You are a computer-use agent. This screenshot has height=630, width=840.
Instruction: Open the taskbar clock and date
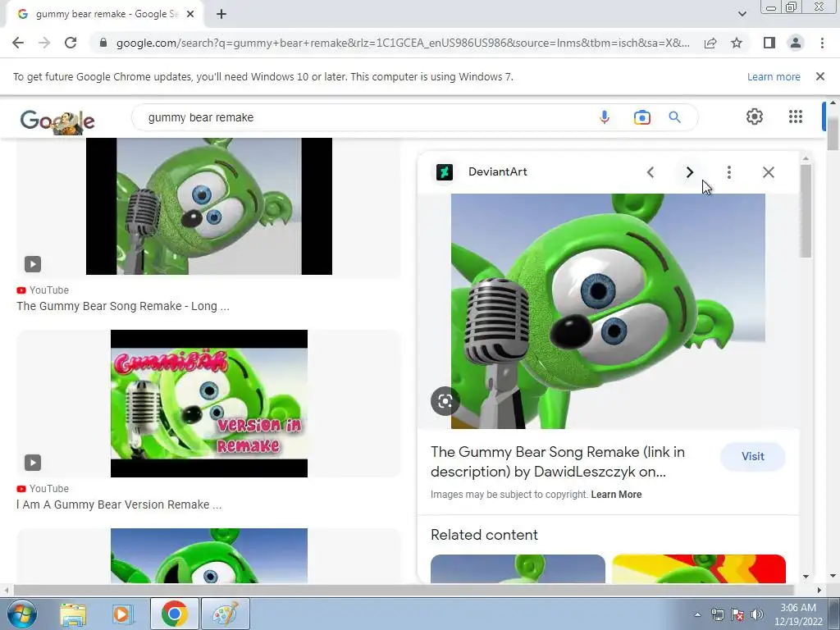pos(798,614)
